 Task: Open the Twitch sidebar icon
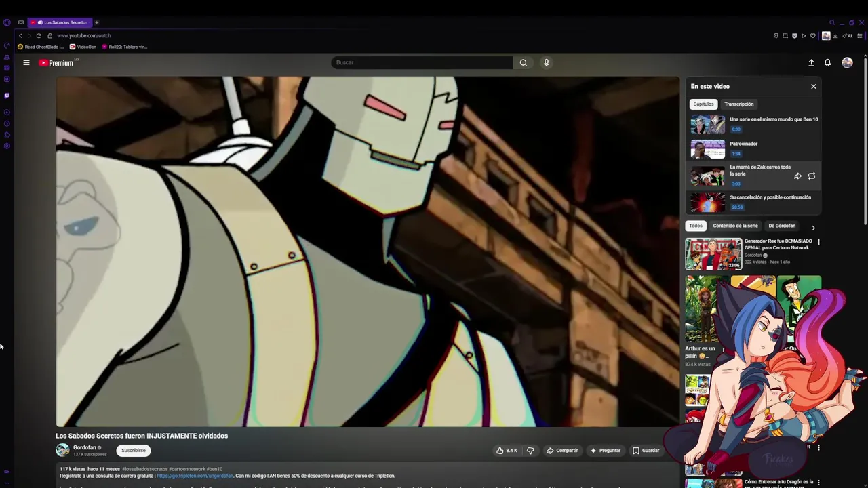[x=7, y=96]
